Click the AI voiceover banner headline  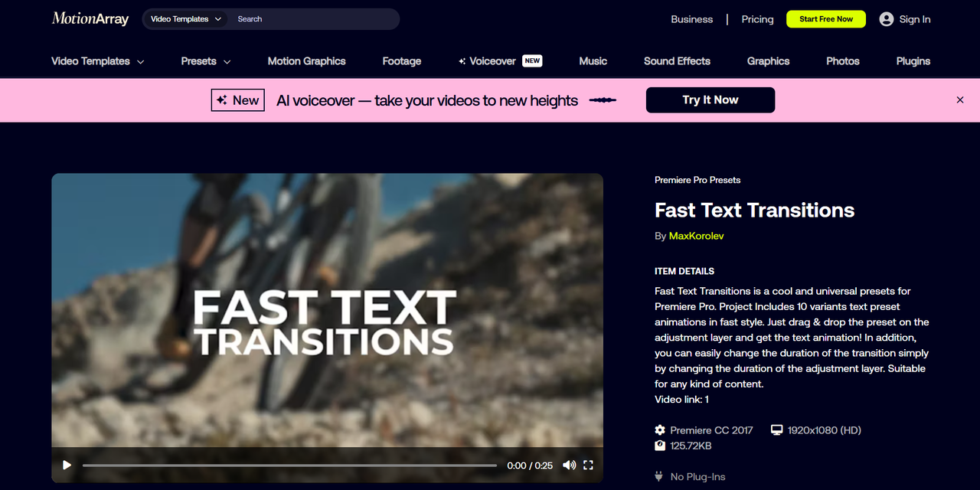(x=427, y=100)
